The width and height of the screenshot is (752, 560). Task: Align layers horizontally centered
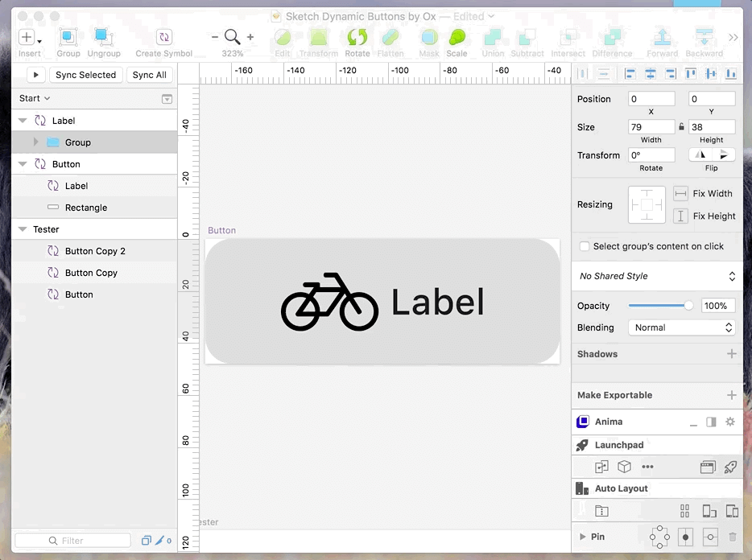click(x=651, y=74)
